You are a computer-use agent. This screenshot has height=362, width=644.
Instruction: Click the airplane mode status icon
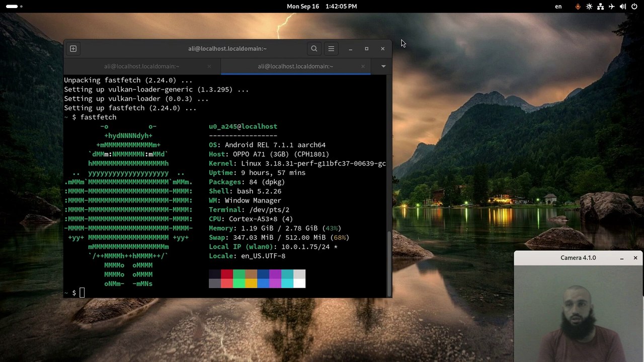click(611, 7)
